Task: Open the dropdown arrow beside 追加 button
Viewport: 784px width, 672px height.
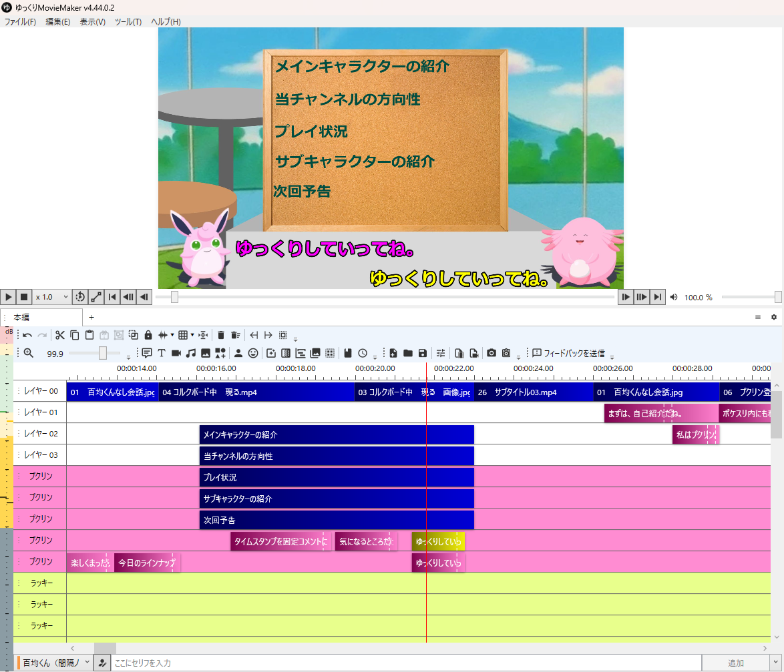Action: pos(775,663)
